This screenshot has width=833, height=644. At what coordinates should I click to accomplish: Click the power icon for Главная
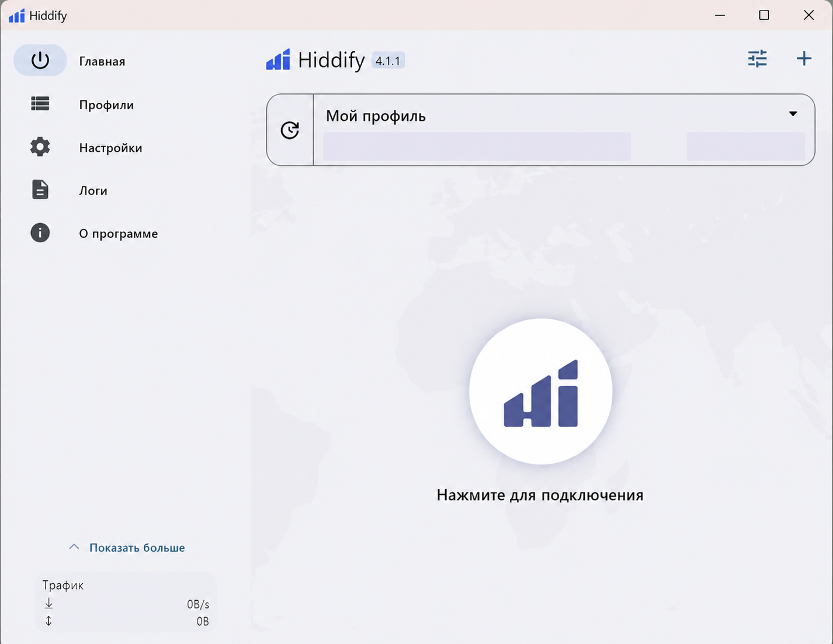click(x=40, y=60)
